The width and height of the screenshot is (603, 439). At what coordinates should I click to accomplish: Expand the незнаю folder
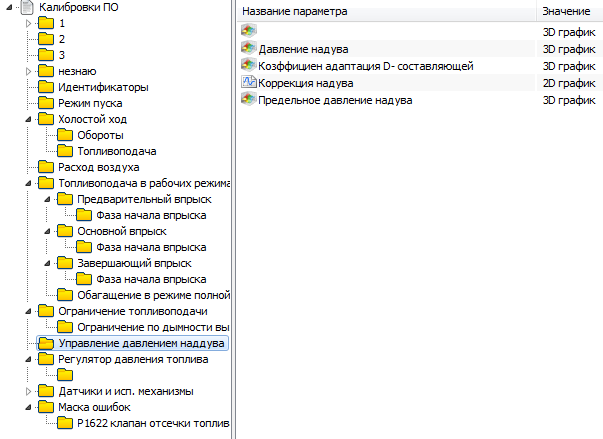29,71
